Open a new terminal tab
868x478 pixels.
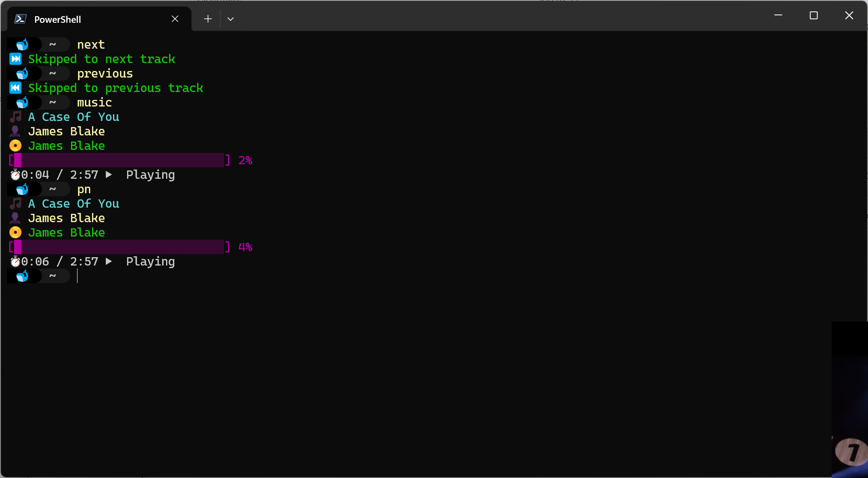coord(208,19)
